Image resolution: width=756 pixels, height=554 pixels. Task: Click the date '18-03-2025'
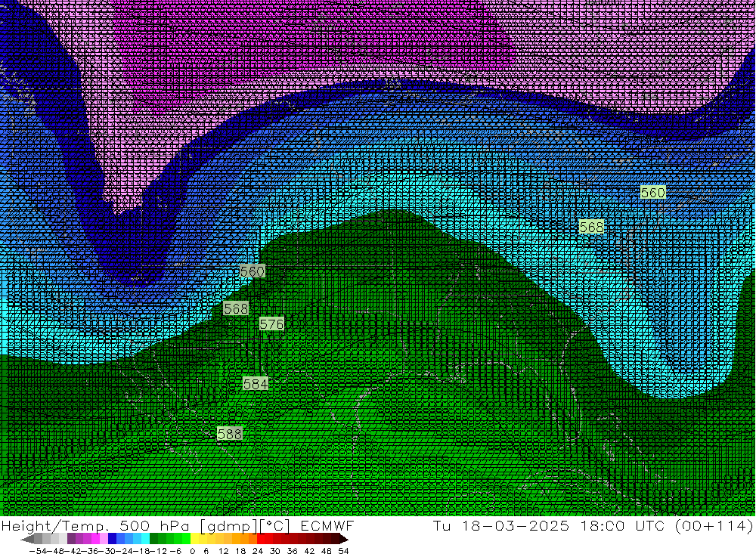(516, 526)
